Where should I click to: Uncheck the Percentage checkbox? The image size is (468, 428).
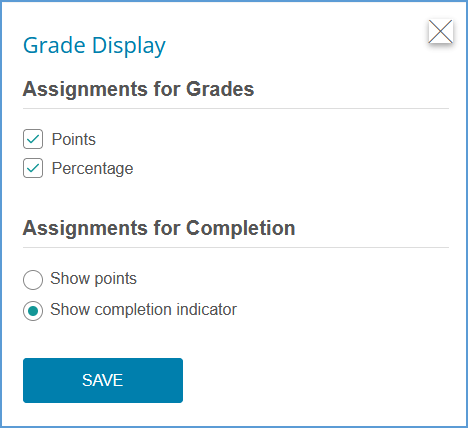33,168
